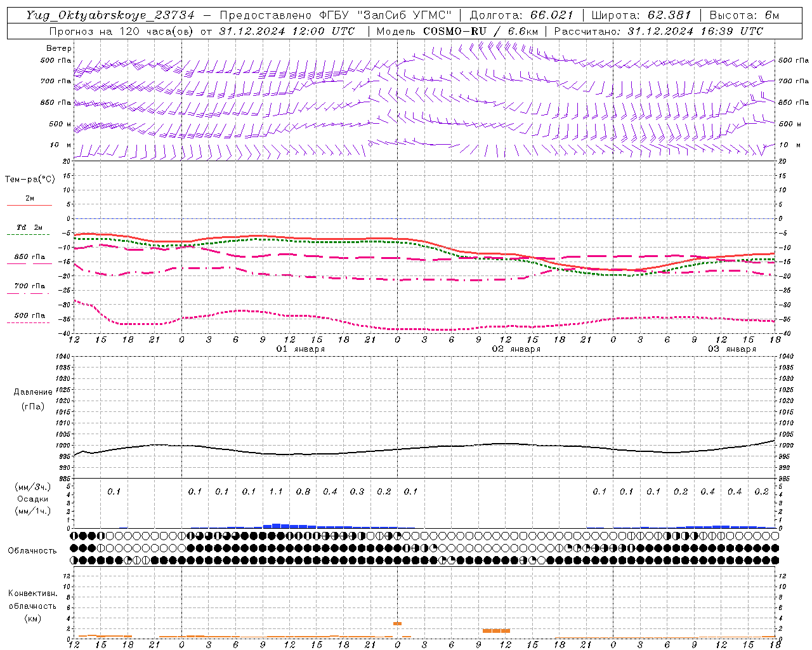Select the elevation text Высота: 6м

coord(744,15)
